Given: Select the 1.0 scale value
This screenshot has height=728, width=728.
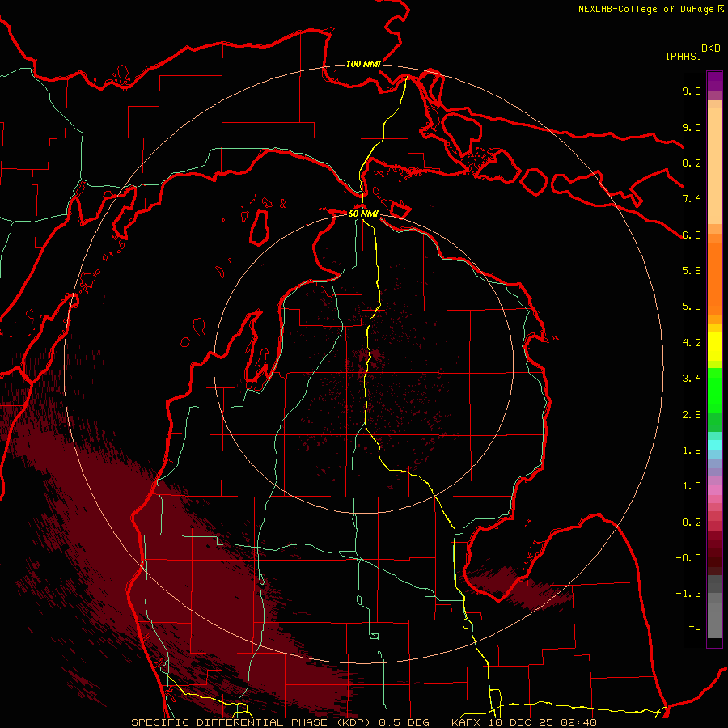Looking at the screenshot, I should (692, 486).
